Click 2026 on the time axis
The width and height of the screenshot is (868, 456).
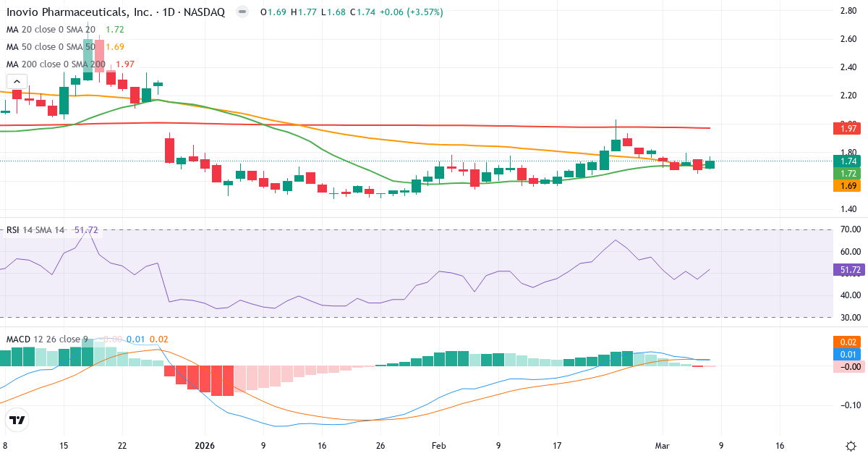pyautogui.click(x=204, y=447)
